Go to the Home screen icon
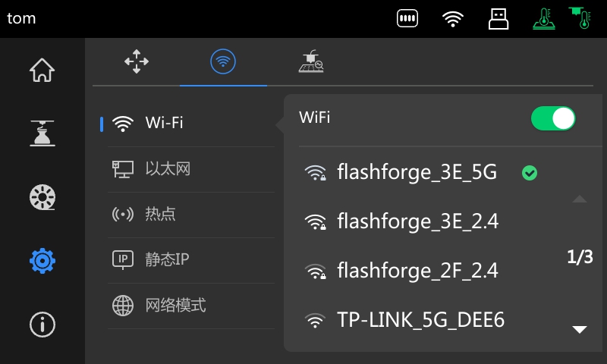 pos(42,70)
